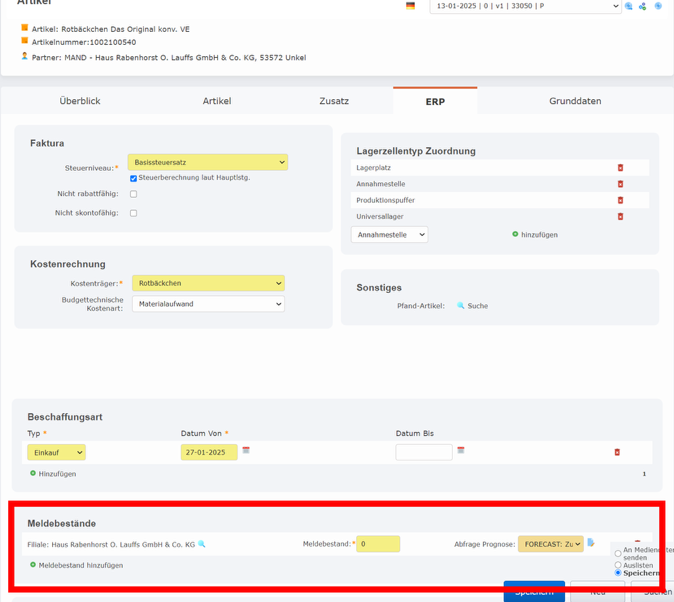Open the Abfrage Prognose FORECAST dropdown
Viewport: 674px width, 602px height.
[551, 544]
